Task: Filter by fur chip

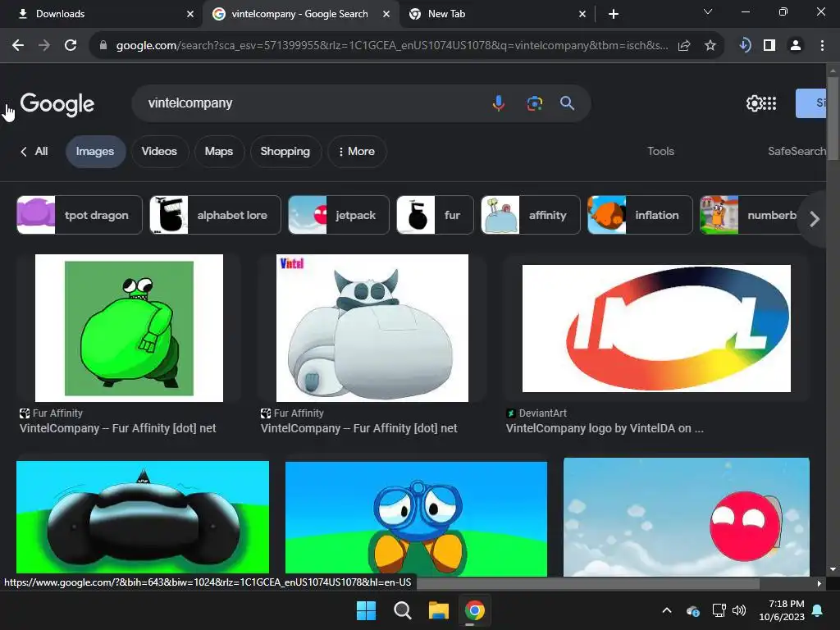Action: pos(435,215)
